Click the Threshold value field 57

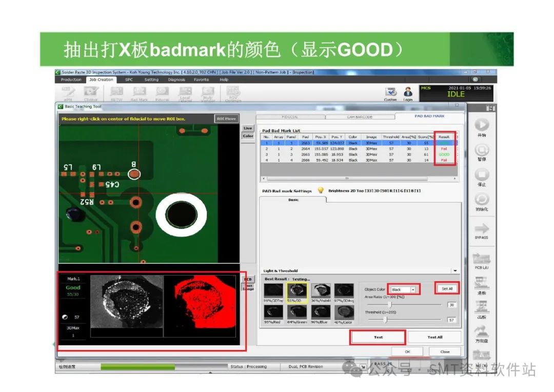pos(451,320)
